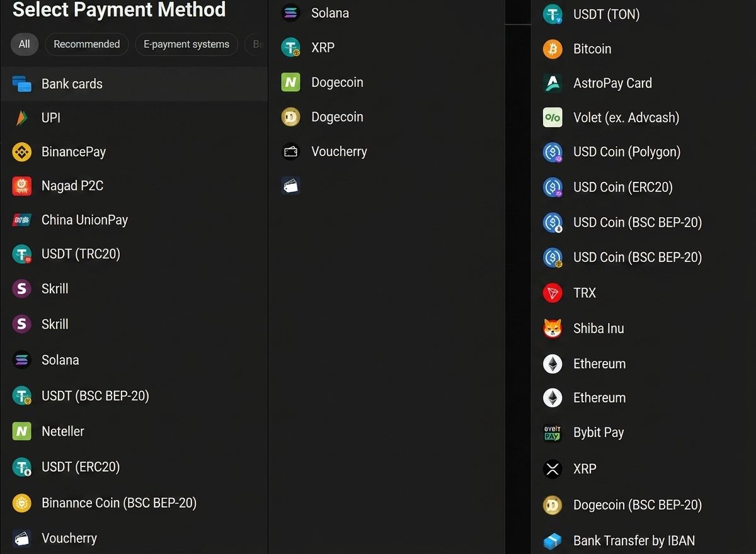Click the green N icon beside Dogecoin
Screen dimensions: 756x554
click(290, 82)
